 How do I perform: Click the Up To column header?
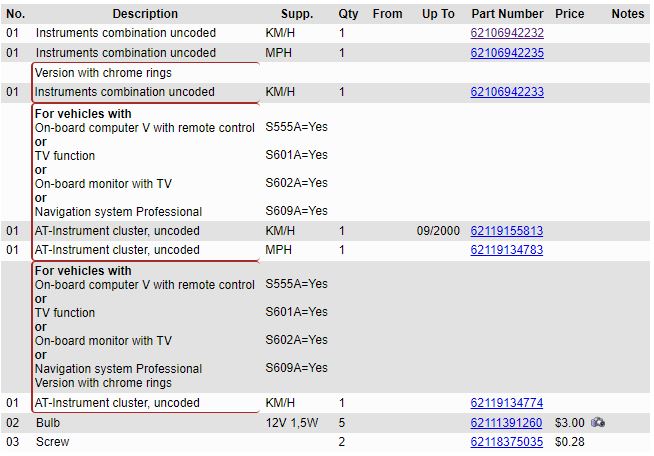[x=438, y=14]
